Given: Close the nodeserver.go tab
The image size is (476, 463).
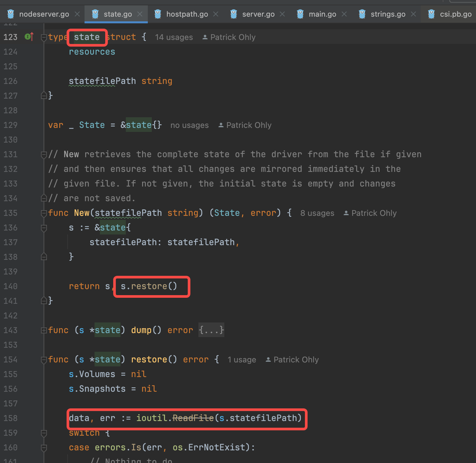Looking at the screenshot, I should pyautogui.click(x=77, y=14).
